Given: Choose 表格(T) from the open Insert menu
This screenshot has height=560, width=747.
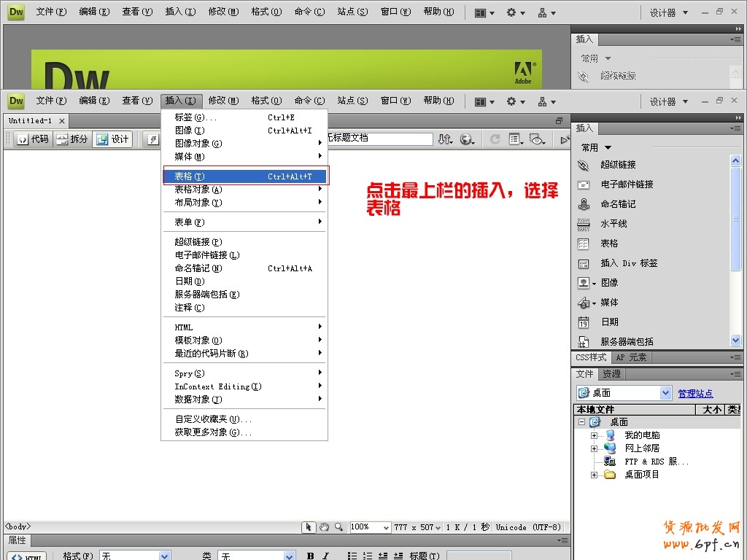Looking at the screenshot, I should 190,176.
